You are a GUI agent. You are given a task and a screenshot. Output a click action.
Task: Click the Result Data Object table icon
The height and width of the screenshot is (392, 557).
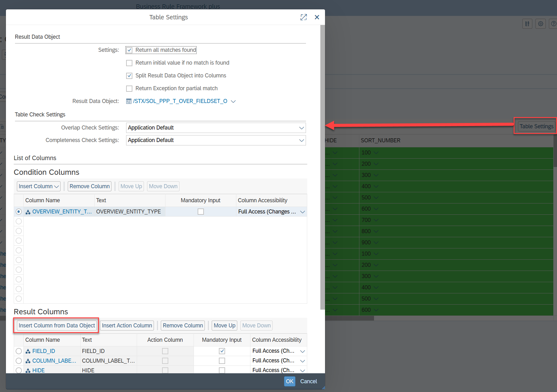(129, 101)
